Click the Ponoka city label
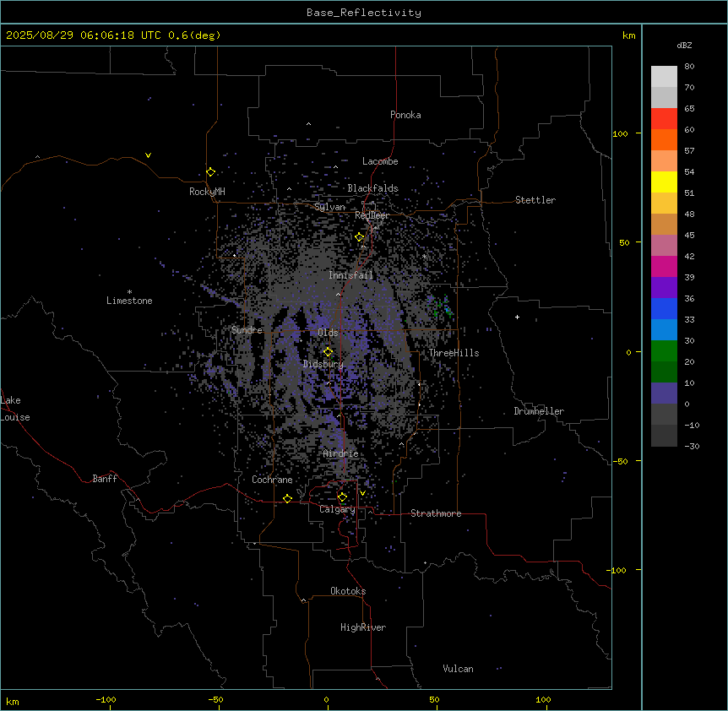The image size is (728, 711). (x=405, y=115)
